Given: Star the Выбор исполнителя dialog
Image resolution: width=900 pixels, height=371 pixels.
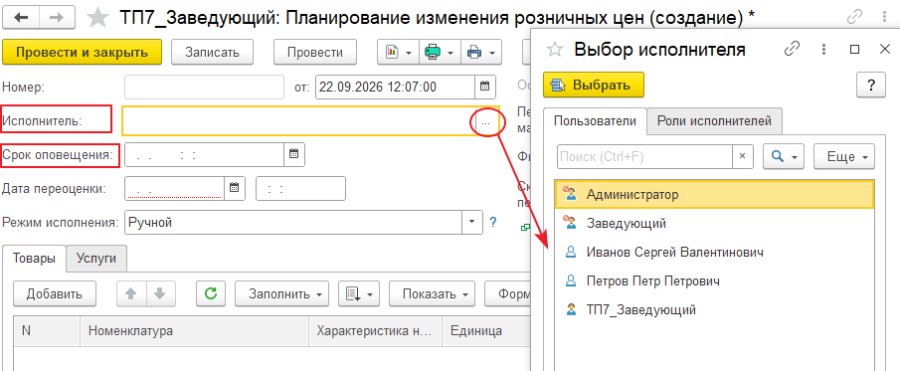Looking at the screenshot, I should (x=554, y=49).
